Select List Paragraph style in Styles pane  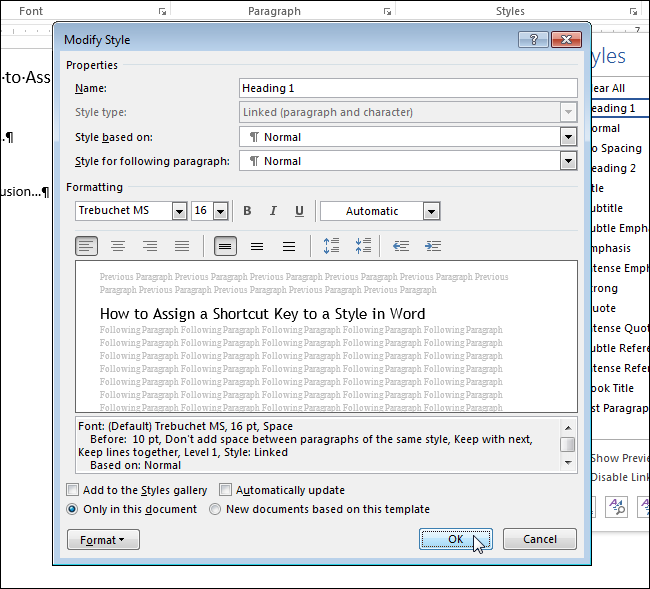pos(620,408)
